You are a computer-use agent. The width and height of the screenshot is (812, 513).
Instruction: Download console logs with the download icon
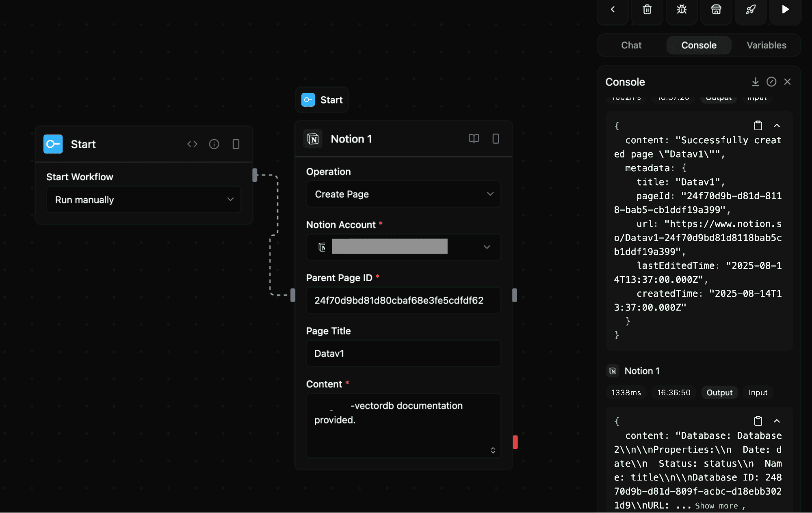click(756, 82)
